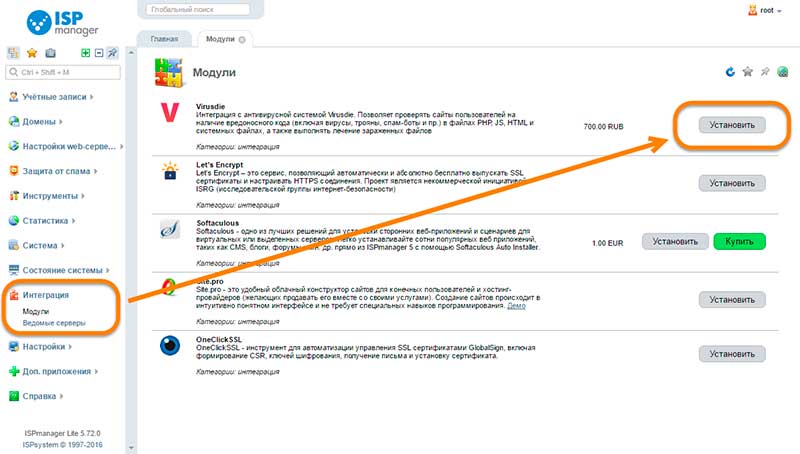Expand the Домены menu section
800x454 pixels.
(x=35, y=121)
